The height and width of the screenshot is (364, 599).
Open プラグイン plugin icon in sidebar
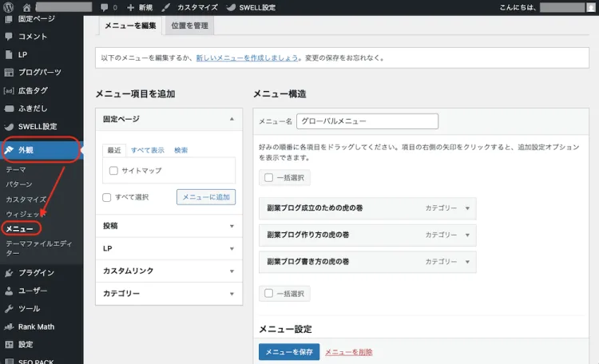click(9, 272)
